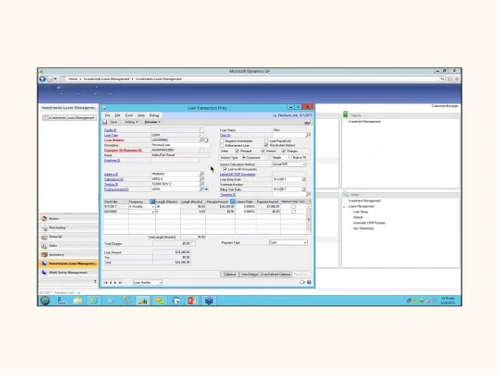Screen dimensions: 500x375
Task: Toggle the Disbursement Loan checkbox
Action: click(222, 146)
